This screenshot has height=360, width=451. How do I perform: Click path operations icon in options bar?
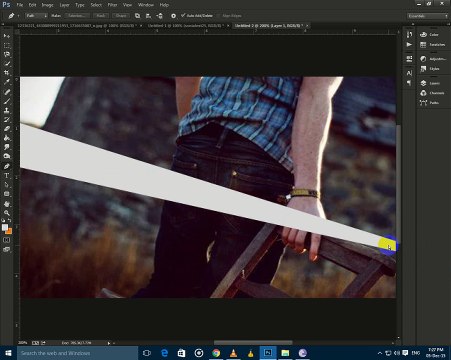[137, 16]
